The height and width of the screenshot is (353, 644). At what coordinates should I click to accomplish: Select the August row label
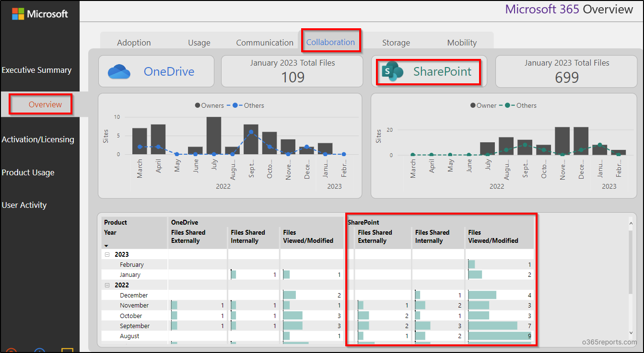tap(129, 336)
